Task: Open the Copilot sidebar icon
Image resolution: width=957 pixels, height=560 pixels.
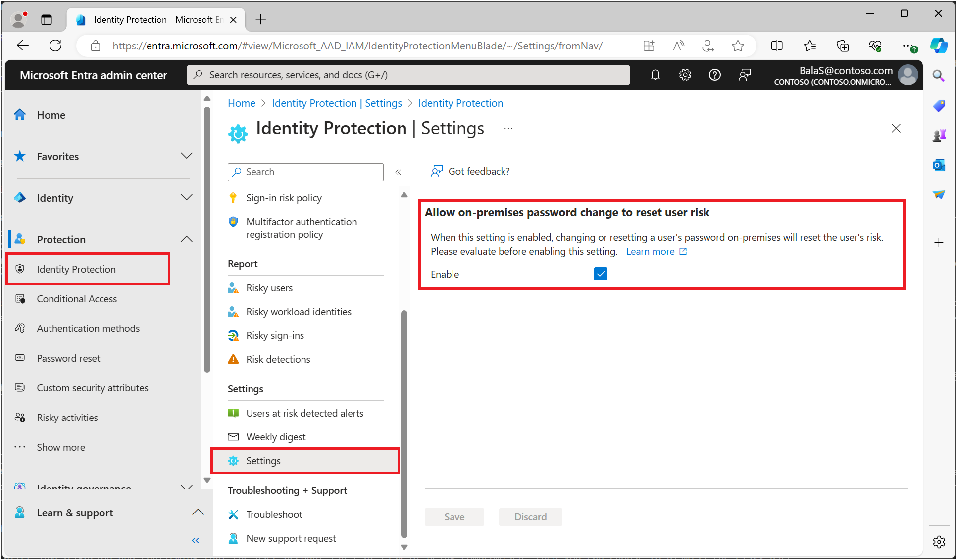Action: pos(939,46)
